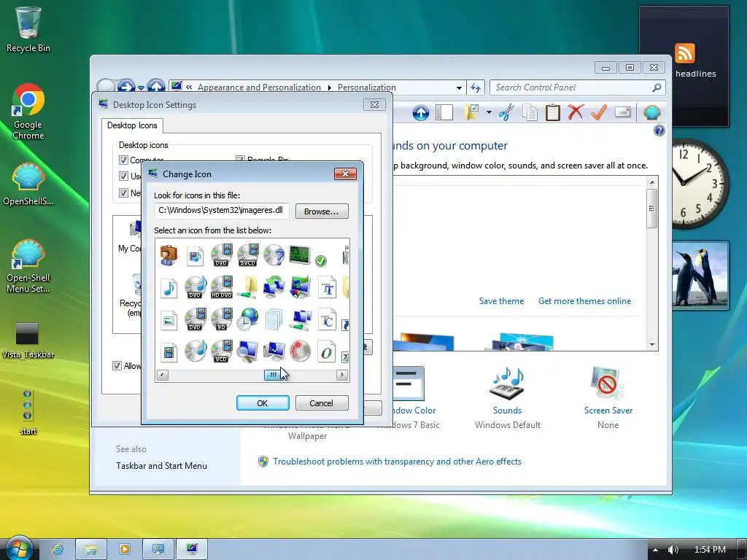Open the folder options toolbar dropdown arrow
Image resolution: width=747 pixels, height=560 pixels.
[489, 113]
